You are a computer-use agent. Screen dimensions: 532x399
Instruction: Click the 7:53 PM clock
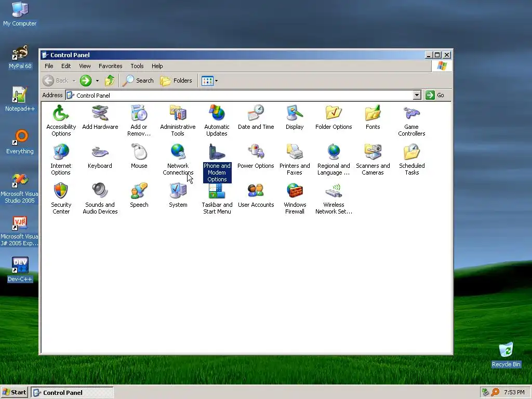514,393
